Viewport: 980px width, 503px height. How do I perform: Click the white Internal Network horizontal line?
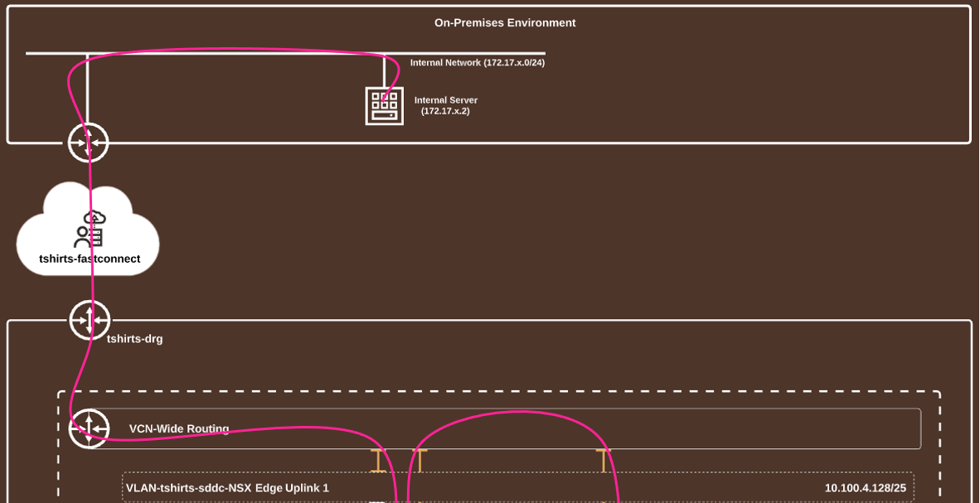coord(249,54)
